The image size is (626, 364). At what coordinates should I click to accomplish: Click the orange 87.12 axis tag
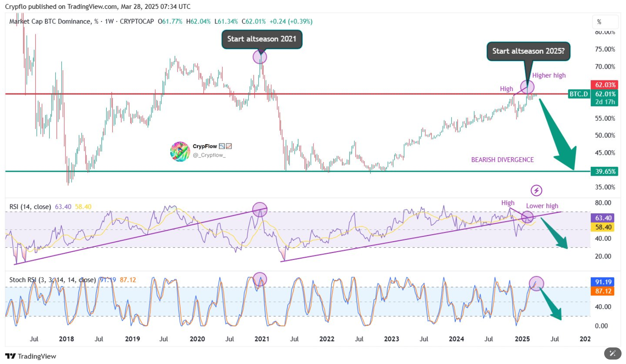tap(603, 291)
